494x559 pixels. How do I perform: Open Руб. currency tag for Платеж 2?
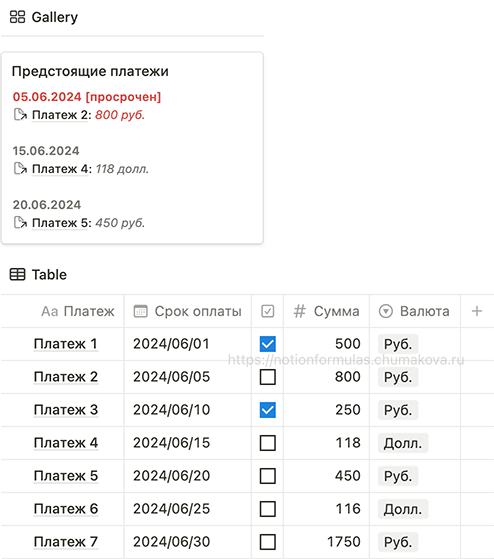(398, 377)
